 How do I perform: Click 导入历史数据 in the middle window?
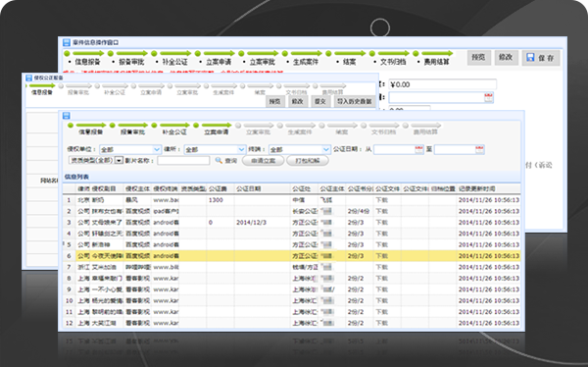pyautogui.click(x=355, y=101)
